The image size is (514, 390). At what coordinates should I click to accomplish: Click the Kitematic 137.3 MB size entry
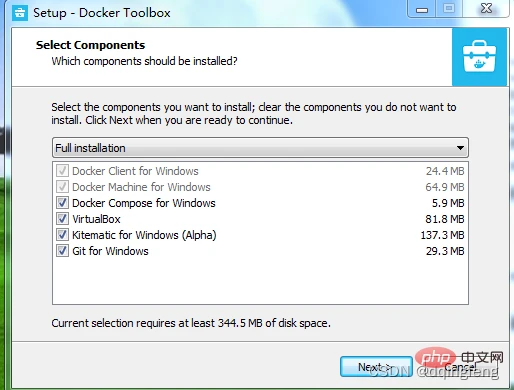(x=442, y=235)
